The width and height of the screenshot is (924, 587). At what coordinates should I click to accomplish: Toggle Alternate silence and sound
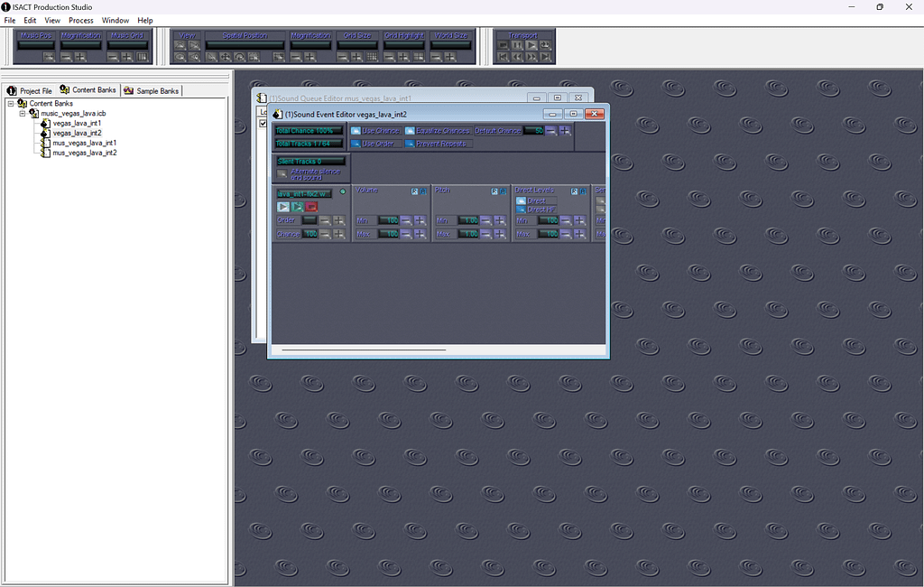(x=281, y=174)
